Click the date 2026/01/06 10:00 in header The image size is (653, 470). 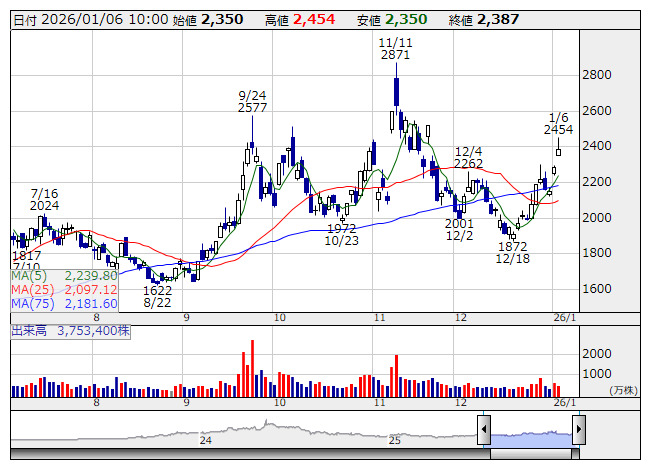90,20
